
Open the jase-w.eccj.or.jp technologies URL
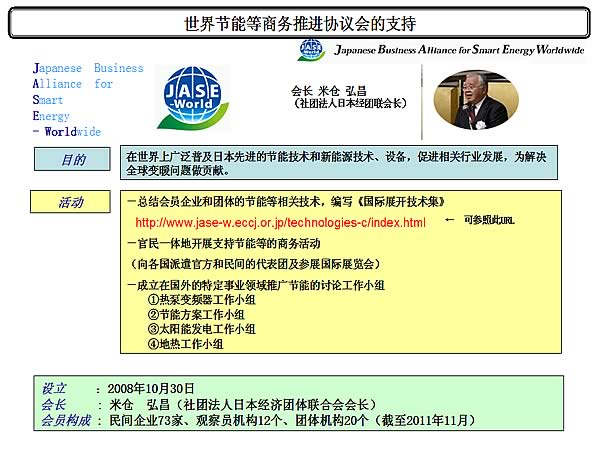280,223
